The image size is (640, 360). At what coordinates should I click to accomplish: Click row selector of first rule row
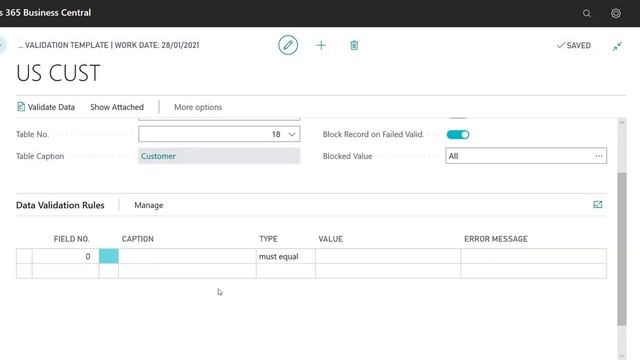(24, 256)
